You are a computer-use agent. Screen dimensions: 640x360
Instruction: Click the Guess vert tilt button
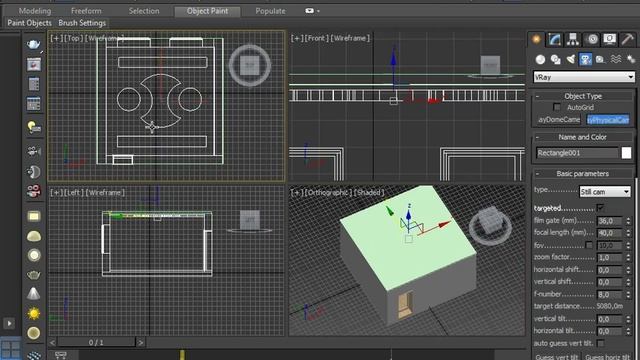click(x=557, y=356)
